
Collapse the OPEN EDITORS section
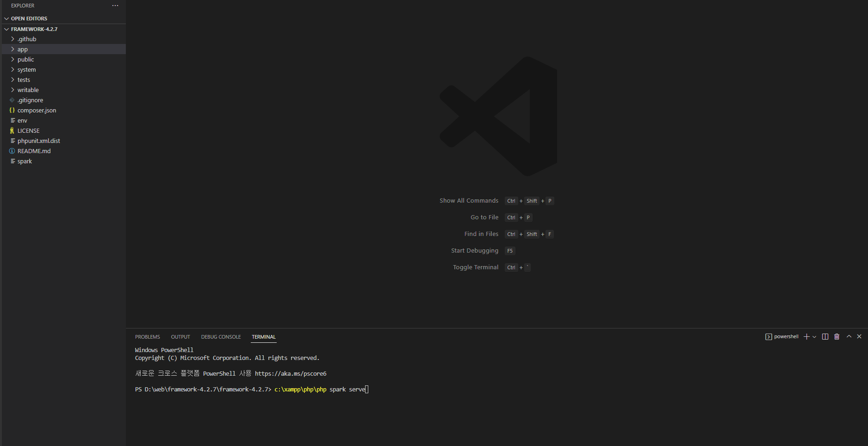pyautogui.click(x=6, y=19)
